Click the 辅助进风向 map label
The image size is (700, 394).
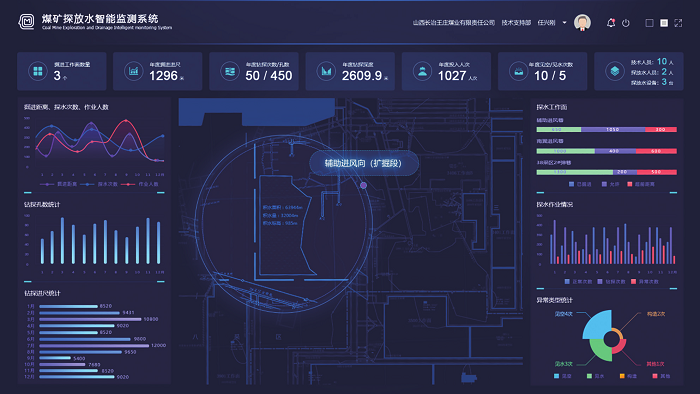tap(363, 163)
